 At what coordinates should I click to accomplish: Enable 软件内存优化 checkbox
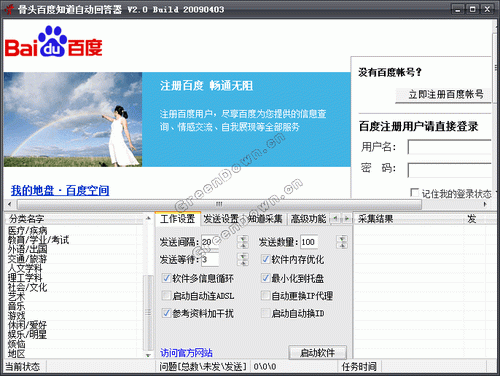click(x=266, y=259)
